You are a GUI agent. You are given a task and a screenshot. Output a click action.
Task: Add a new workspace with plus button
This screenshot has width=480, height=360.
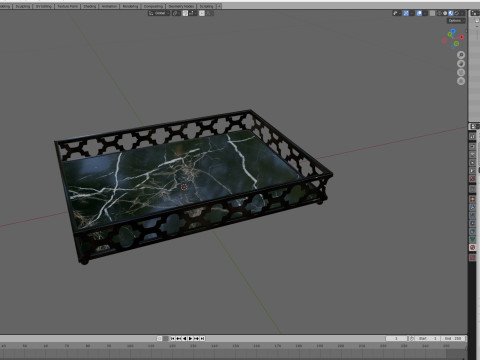(x=219, y=6)
